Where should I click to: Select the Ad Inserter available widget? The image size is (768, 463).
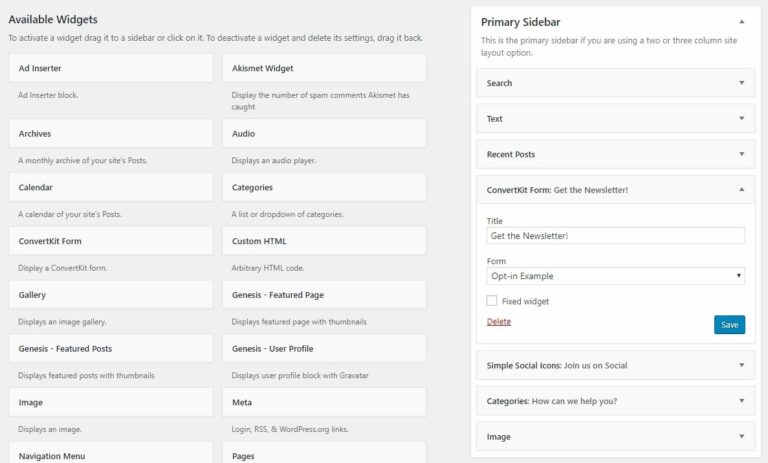110,69
